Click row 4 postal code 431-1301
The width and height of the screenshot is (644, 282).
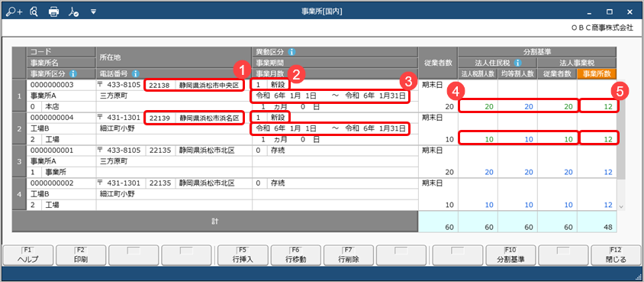[121, 183]
